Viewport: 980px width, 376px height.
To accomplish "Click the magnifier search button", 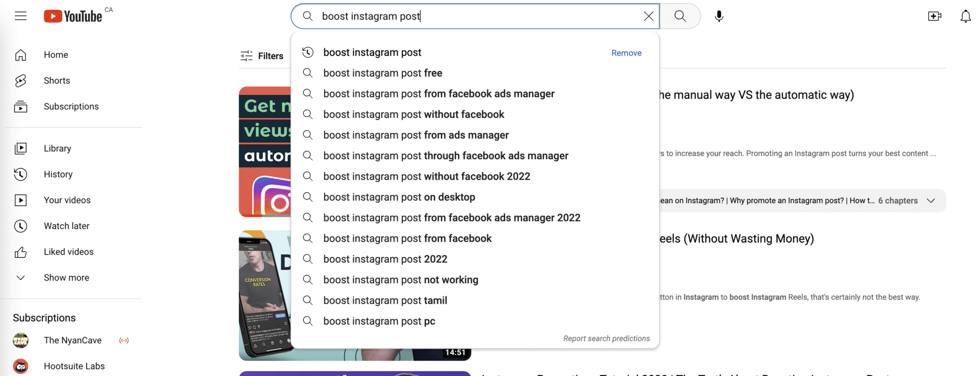I will point(680,16).
